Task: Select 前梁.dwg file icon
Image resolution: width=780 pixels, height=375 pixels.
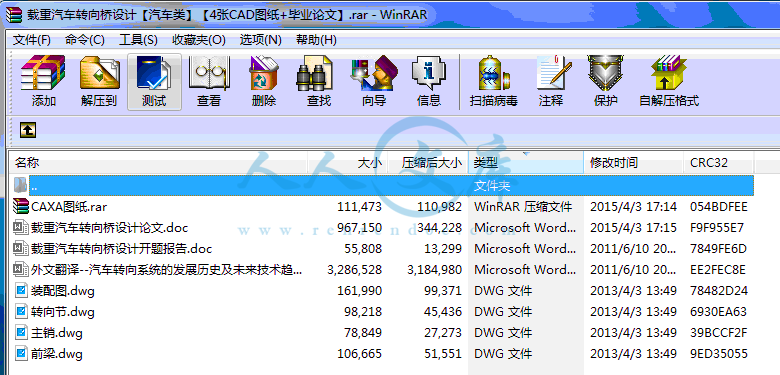Action: point(21,354)
